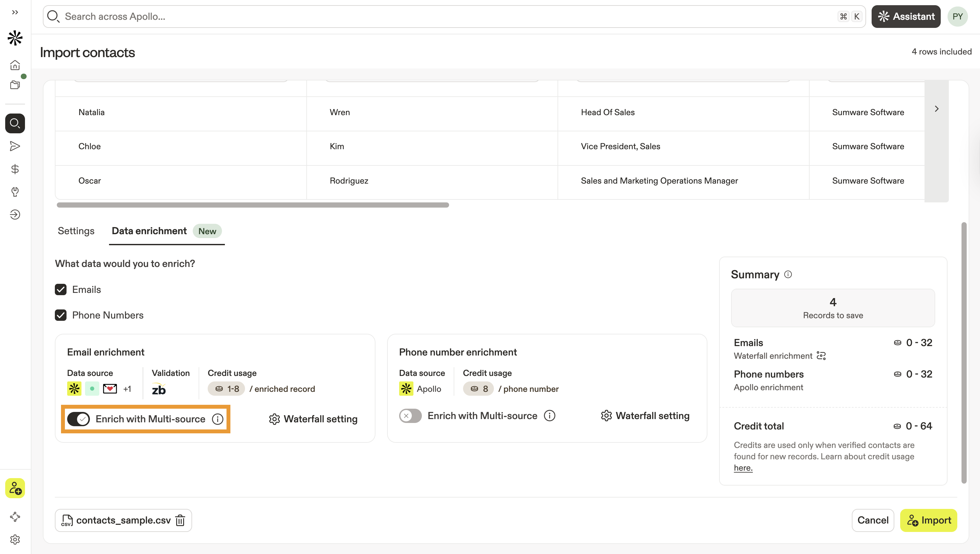
Task: Click the trash icon beside contacts_sample.csv
Action: coord(180,520)
